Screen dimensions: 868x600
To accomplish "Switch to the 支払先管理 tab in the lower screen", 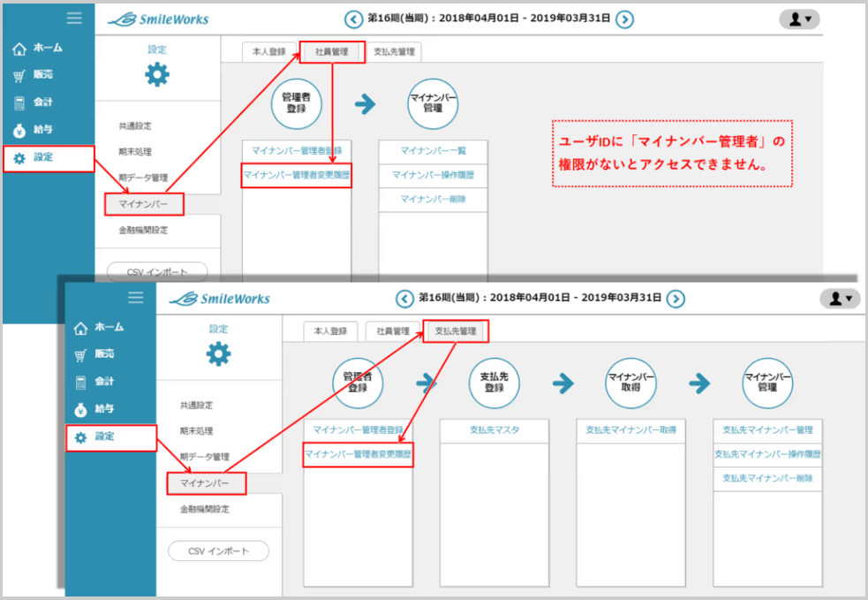I will (456, 331).
